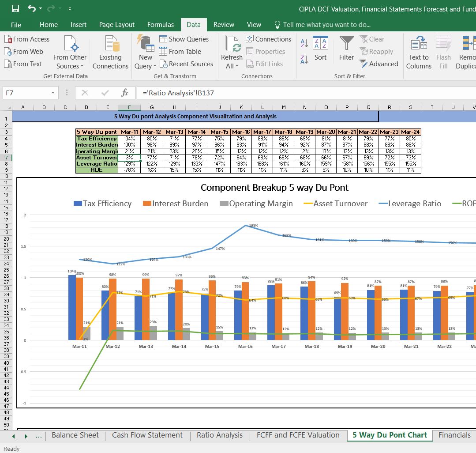Select the ROE Mar-11 cell -78%
The width and height of the screenshot is (476, 453).
pyautogui.click(x=129, y=170)
